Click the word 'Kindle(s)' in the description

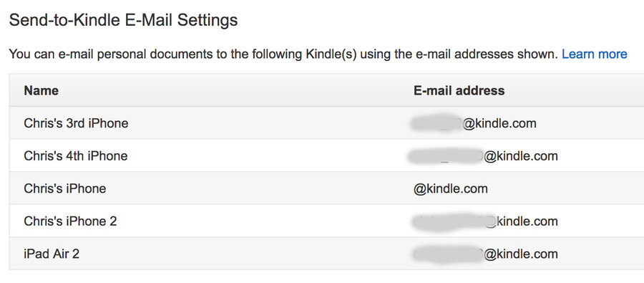pyautogui.click(x=331, y=54)
